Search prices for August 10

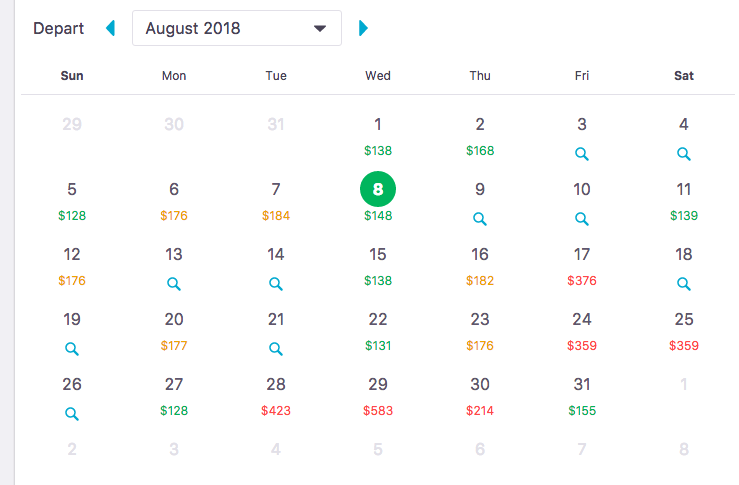pos(582,218)
